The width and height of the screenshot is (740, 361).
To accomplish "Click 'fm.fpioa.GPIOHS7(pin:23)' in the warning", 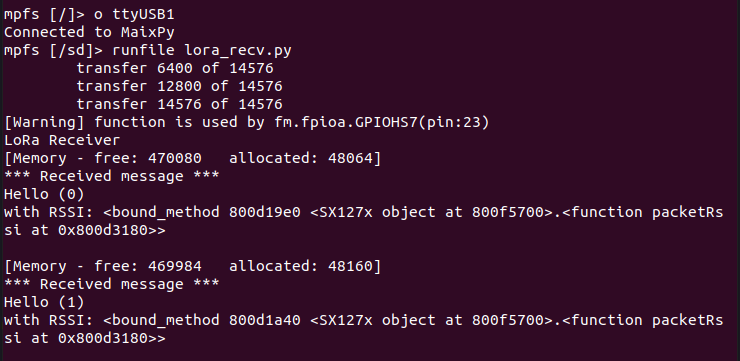I will (381, 123).
